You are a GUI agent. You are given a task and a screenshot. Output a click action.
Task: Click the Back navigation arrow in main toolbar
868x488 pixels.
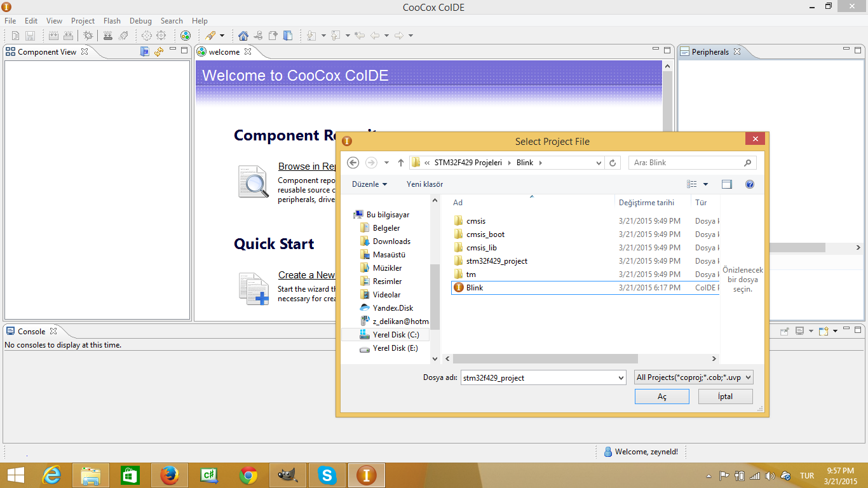375,36
